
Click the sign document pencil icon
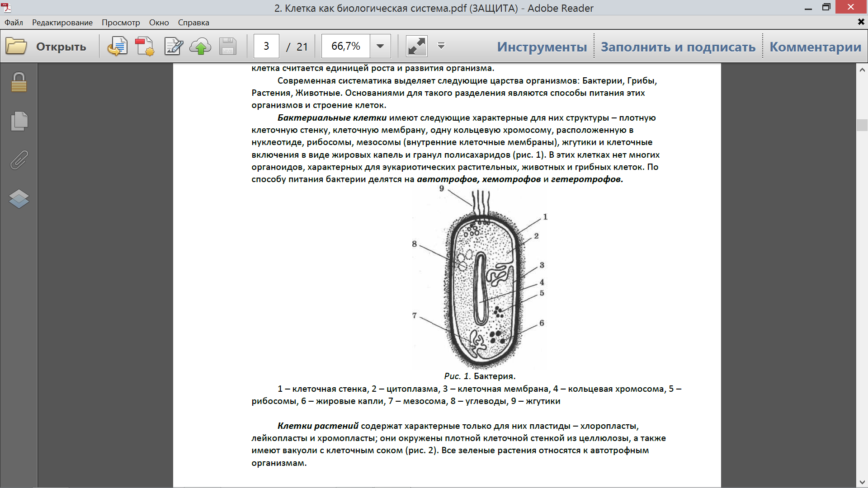pos(174,46)
